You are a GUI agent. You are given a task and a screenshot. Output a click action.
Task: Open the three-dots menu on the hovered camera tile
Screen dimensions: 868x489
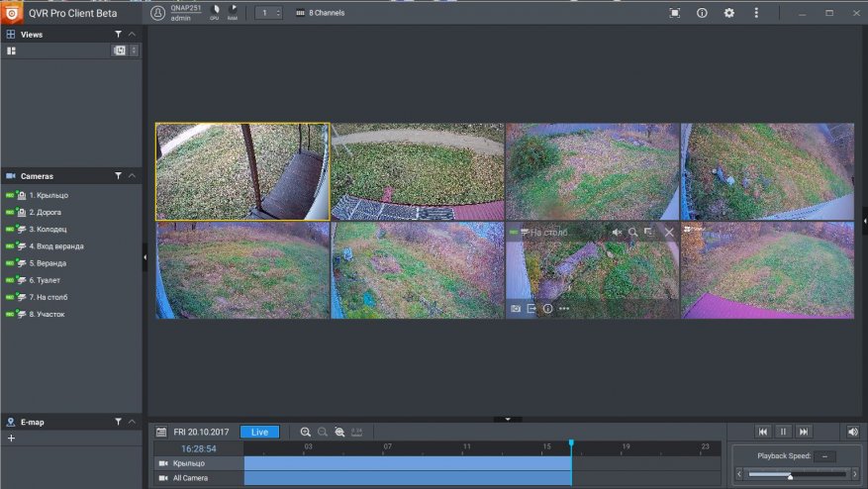pos(564,309)
